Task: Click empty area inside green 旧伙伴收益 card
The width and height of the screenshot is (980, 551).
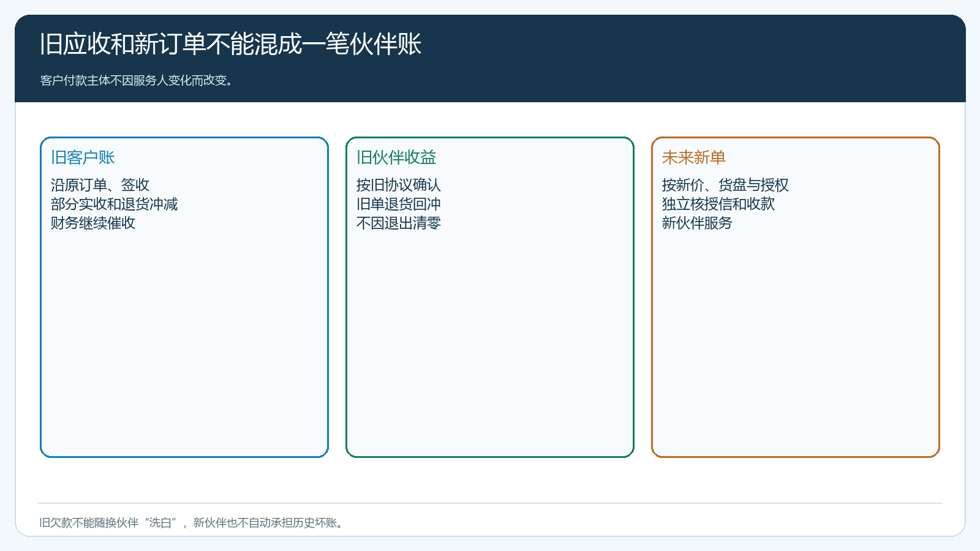Action: 490,343
